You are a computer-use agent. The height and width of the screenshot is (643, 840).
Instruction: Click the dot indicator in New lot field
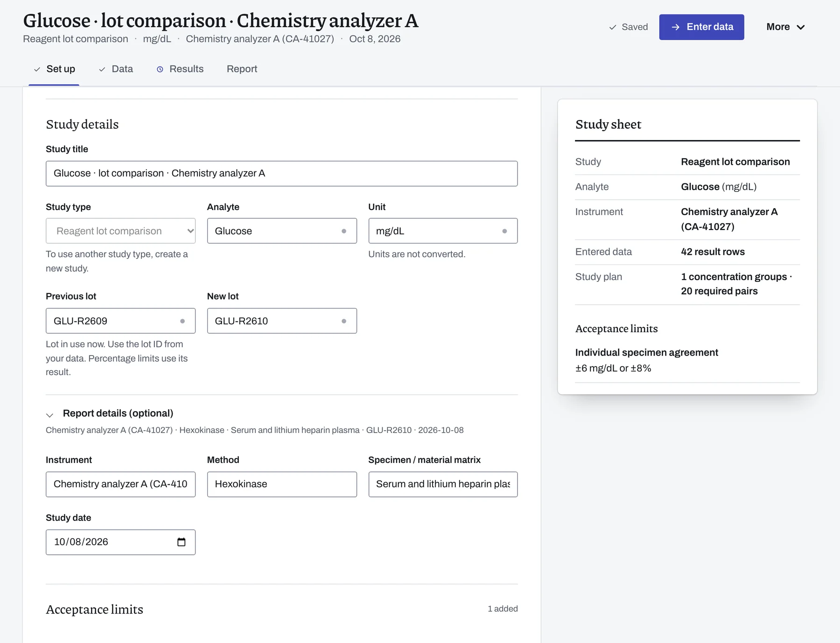(x=344, y=321)
